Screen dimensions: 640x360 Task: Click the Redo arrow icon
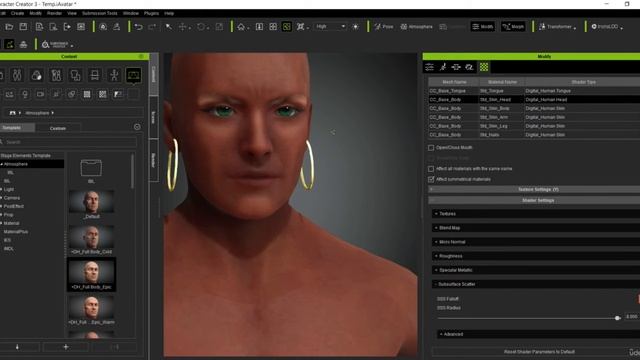pos(152,27)
